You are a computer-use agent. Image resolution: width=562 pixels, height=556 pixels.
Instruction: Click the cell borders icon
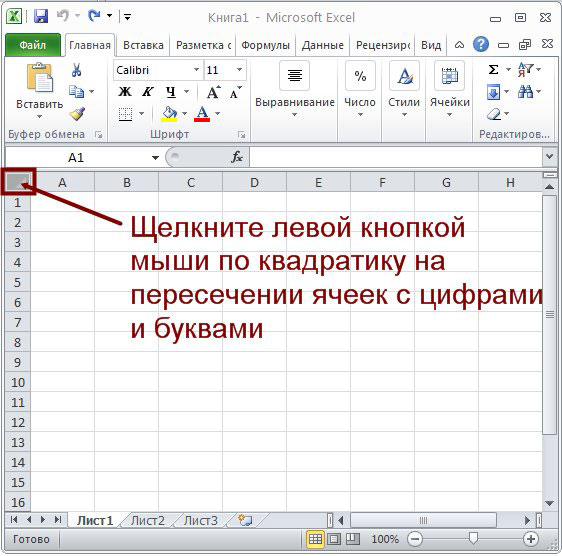click(x=125, y=114)
